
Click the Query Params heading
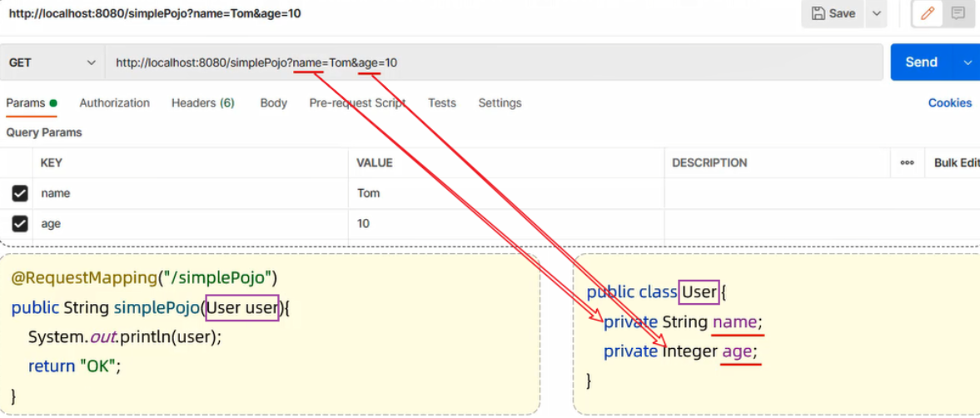coord(44,132)
